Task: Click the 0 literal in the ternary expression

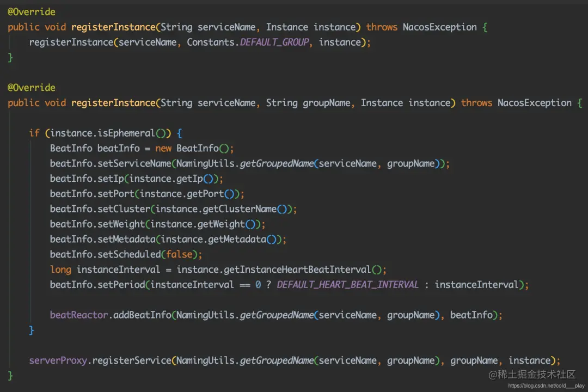Action: 258,285
